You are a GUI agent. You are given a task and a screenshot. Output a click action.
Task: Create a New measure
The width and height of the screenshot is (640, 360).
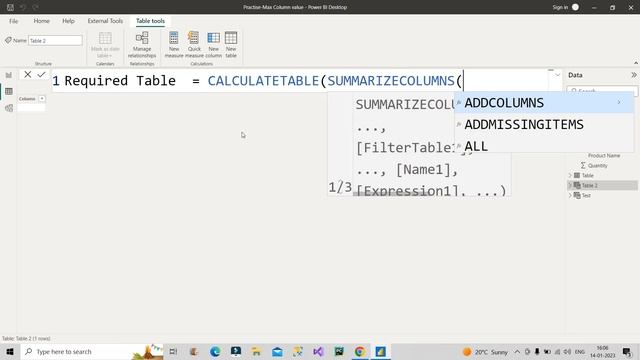(174, 45)
